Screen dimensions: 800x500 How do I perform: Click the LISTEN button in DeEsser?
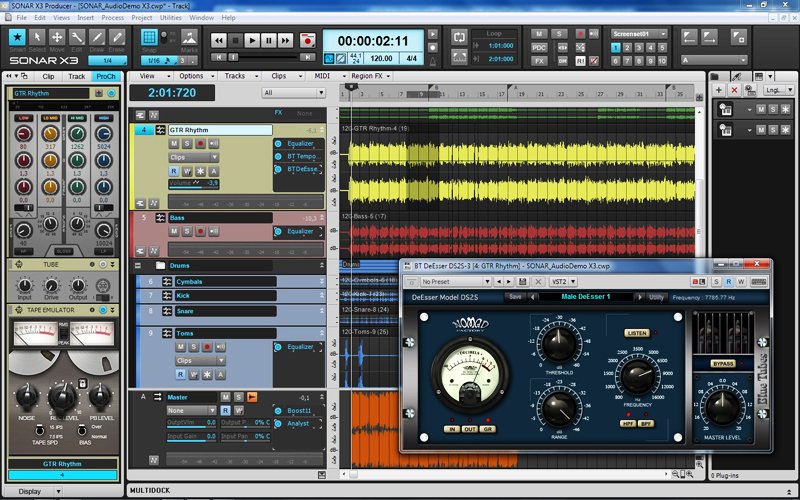click(x=637, y=333)
